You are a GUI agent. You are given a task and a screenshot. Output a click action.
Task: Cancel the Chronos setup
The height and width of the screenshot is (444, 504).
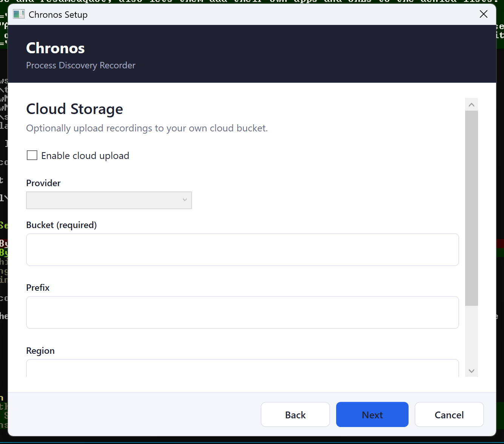449,415
